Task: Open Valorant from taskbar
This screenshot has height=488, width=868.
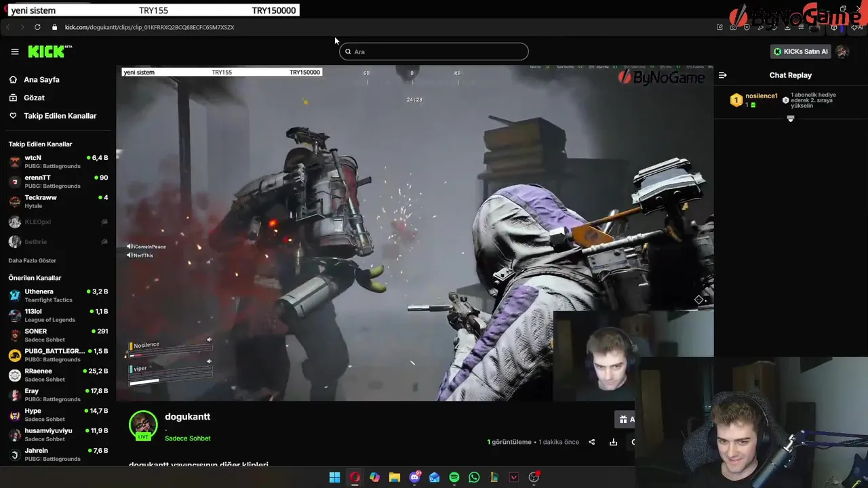Action: click(514, 477)
